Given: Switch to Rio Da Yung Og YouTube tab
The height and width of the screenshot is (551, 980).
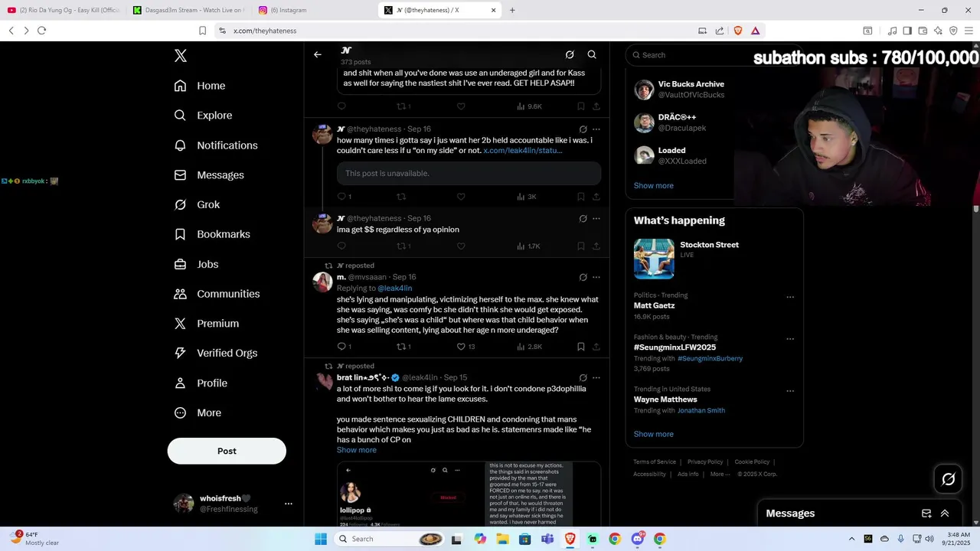Looking at the screenshot, I should (64, 10).
